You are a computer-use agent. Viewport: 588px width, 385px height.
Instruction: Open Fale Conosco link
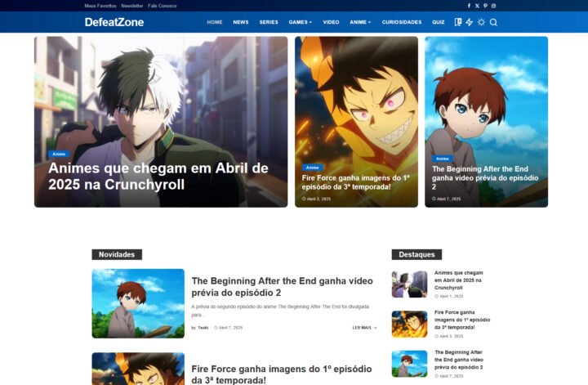click(x=162, y=6)
